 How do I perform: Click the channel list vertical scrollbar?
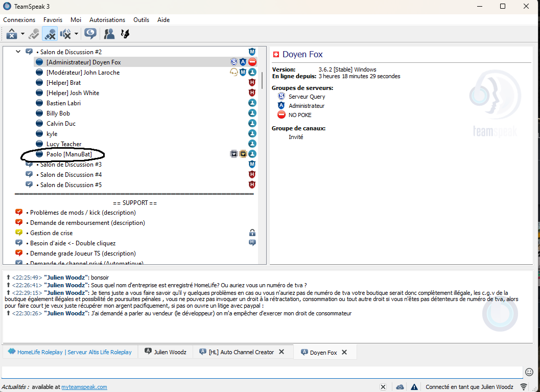(263, 80)
